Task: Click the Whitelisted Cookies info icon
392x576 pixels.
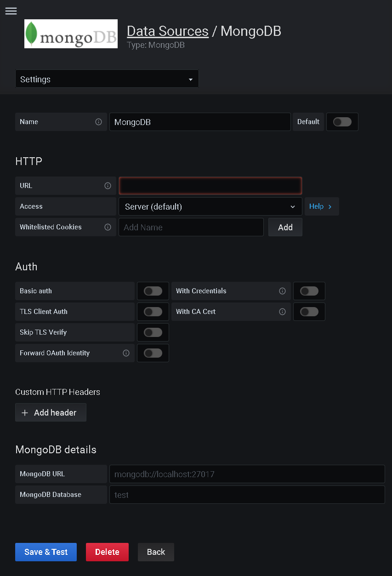Action: [x=108, y=227]
